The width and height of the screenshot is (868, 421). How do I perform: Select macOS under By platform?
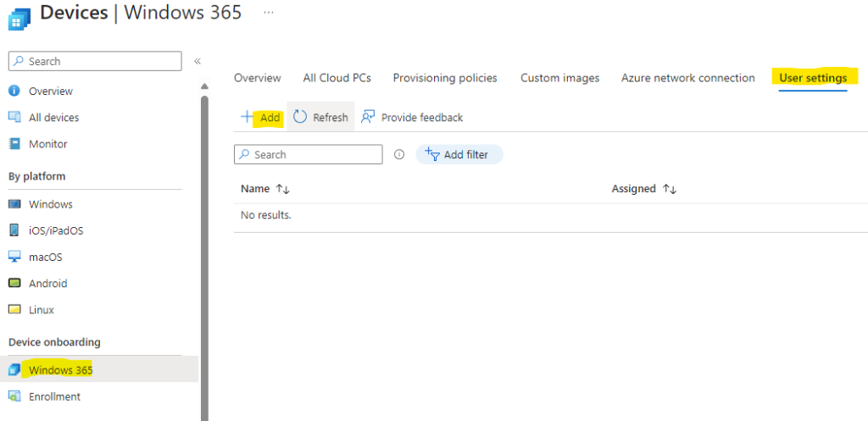pyautogui.click(x=46, y=258)
